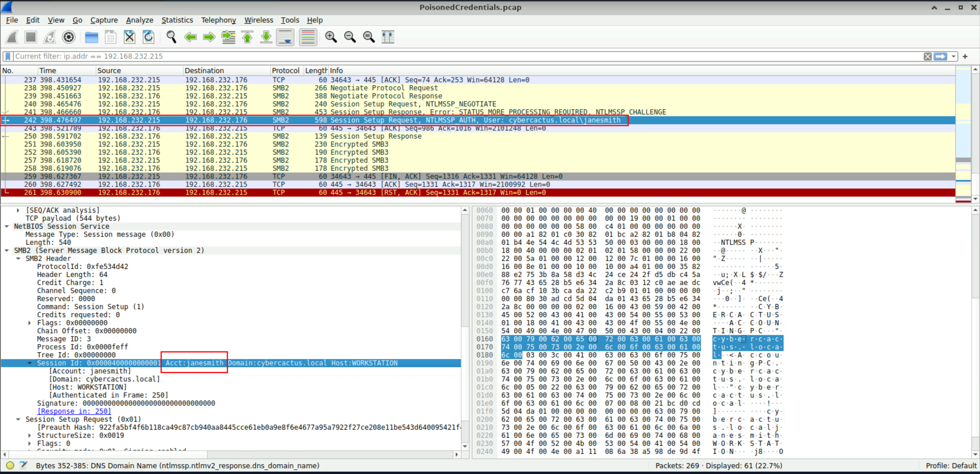This screenshot has width=980, height=474.
Task: Start capturing packets with the shark fin icon
Action: (x=12, y=37)
